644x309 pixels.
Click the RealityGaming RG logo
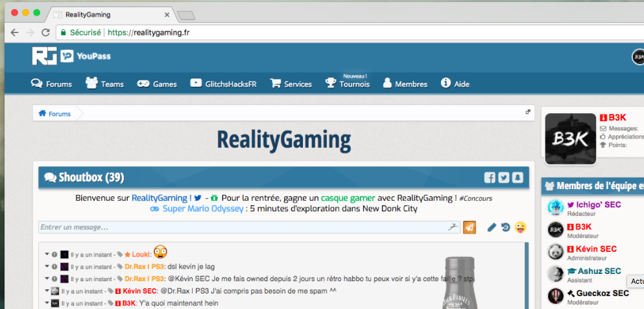pos(44,56)
